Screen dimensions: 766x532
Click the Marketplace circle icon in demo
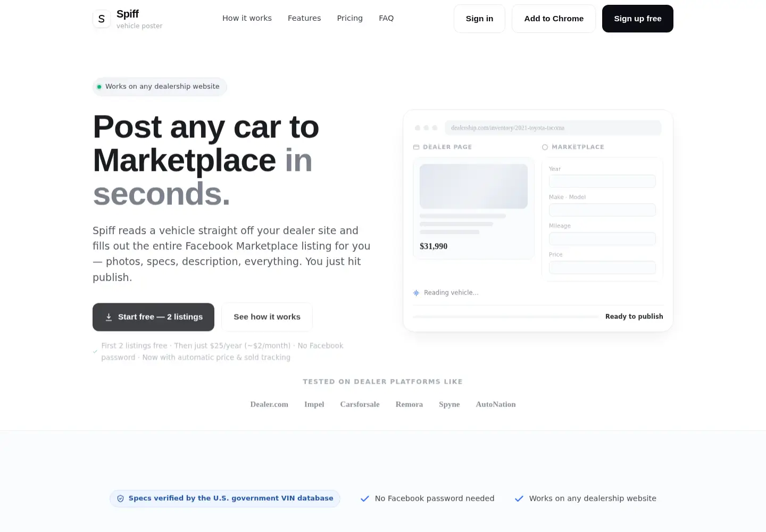point(545,147)
